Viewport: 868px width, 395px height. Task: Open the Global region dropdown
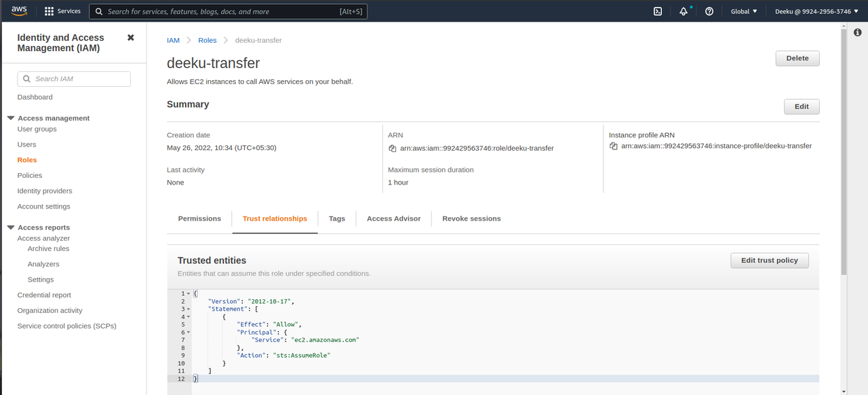click(744, 12)
